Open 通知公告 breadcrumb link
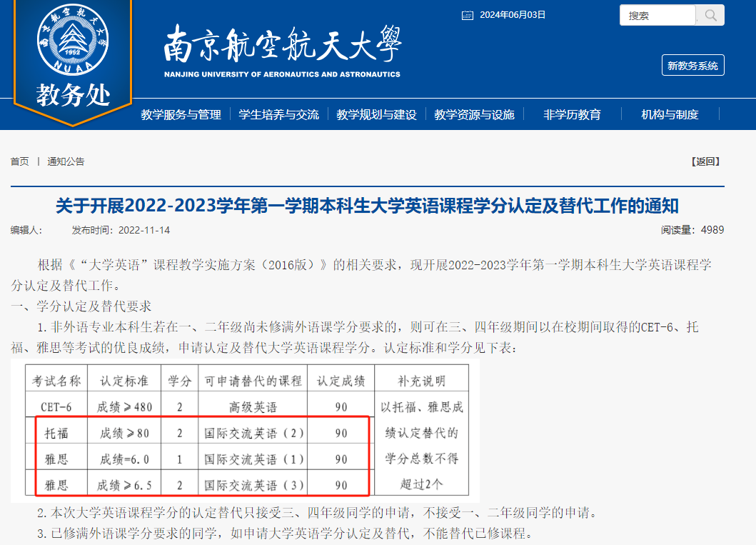The width and height of the screenshot is (756, 545). (66, 161)
